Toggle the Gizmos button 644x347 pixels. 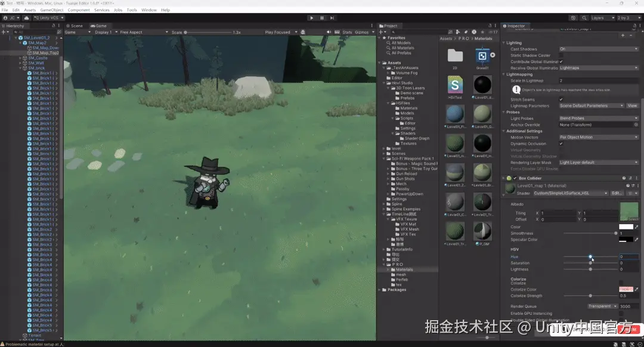[x=361, y=32]
